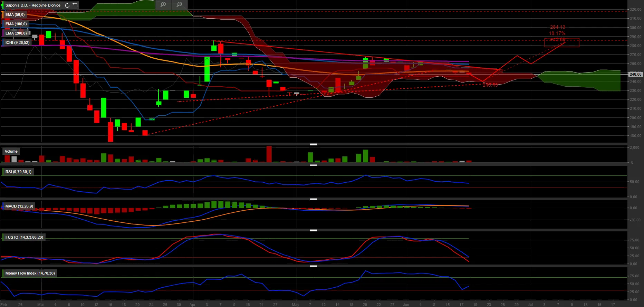Click the zoom out magnifier icon
644x307 pixels.
180,4
